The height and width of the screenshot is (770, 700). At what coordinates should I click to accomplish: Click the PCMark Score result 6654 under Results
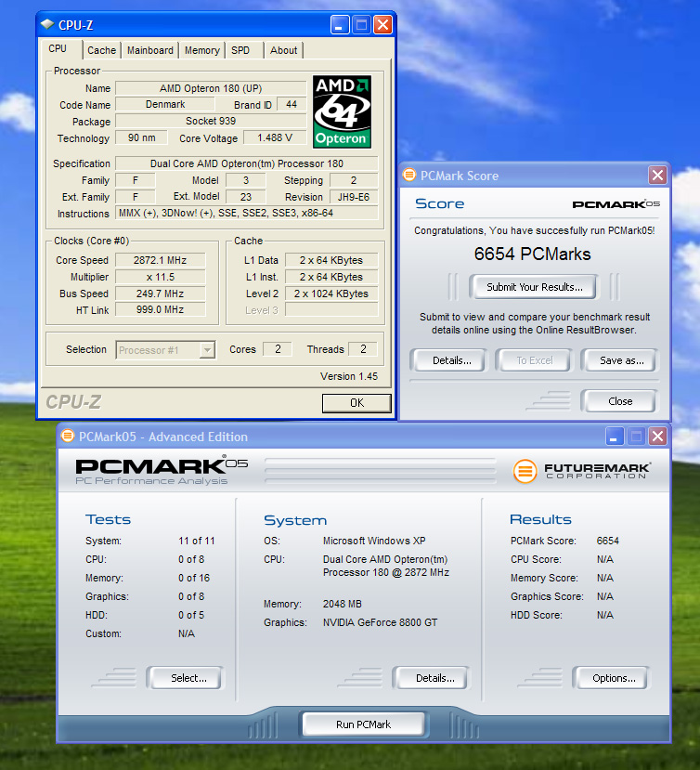tap(608, 541)
